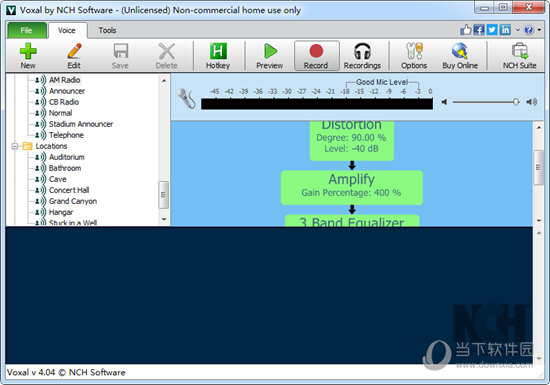
Task: Select the Bathroom location voice
Action: (x=65, y=168)
